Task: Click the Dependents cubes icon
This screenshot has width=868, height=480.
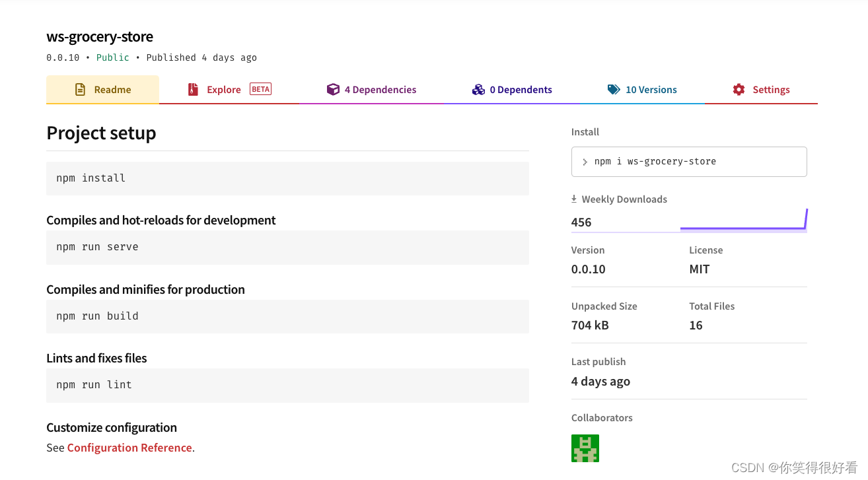Action: [478, 90]
